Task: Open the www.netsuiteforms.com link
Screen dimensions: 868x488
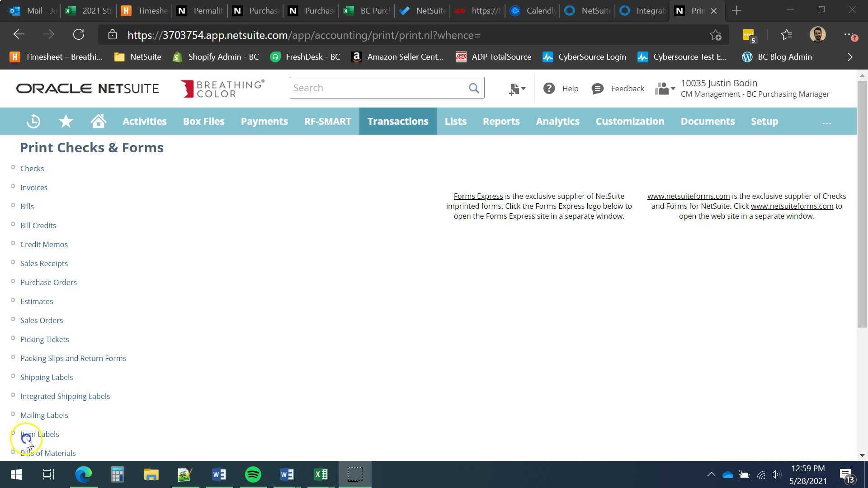Action: (689, 196)
